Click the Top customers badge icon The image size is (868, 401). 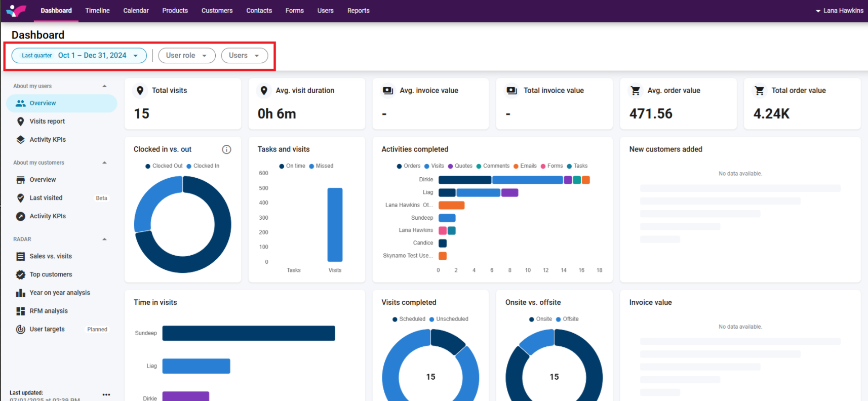pos(21,275)
